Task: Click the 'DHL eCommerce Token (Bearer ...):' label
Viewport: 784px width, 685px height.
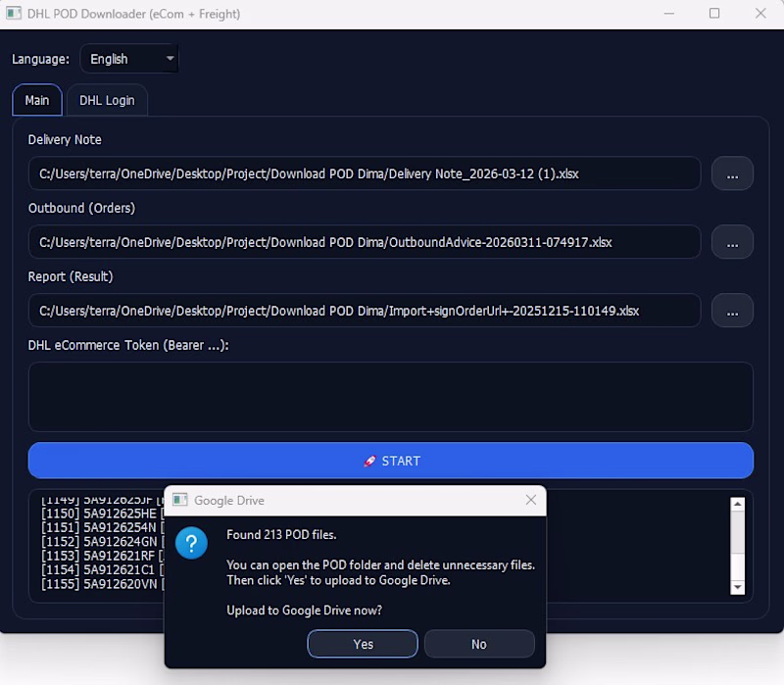Action: click(x=128, y=345)
